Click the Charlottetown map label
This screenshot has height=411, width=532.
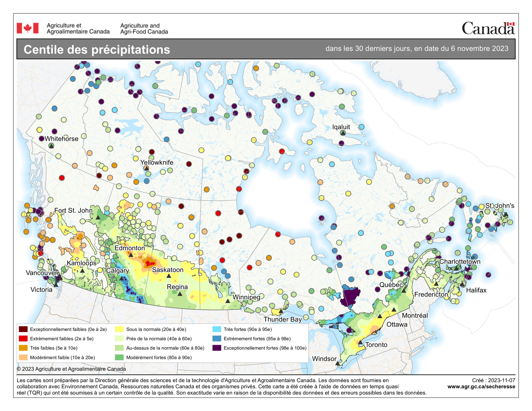(460, 261)
